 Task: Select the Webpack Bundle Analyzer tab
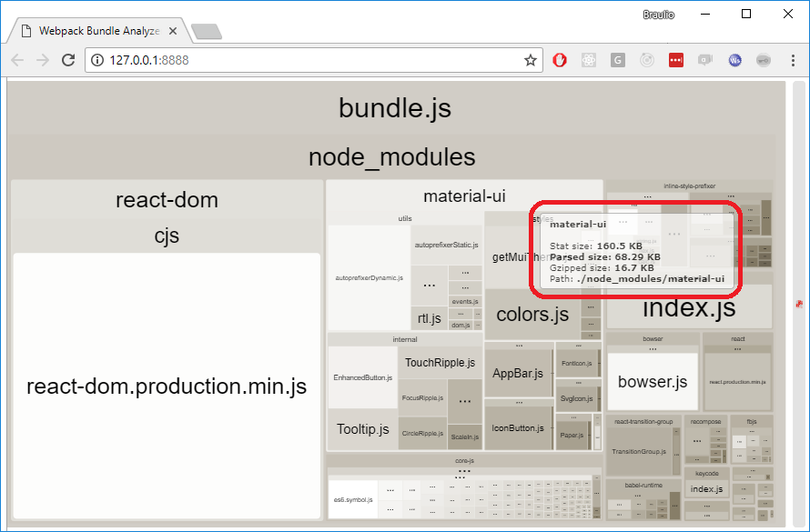[x=98, y=31]
